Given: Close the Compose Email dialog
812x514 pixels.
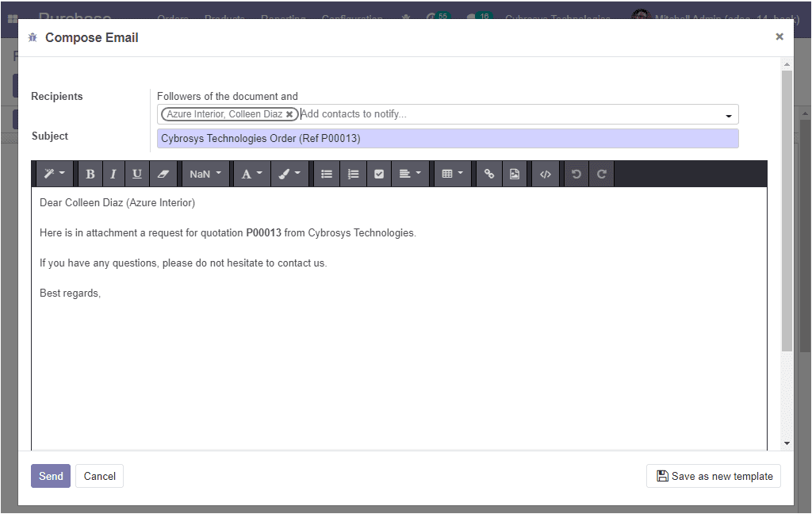Looking at the screenshot, I should tap(779, 36).
